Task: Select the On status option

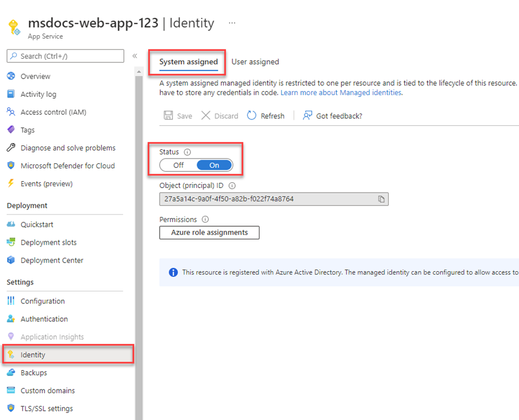Action: point(214,165)
